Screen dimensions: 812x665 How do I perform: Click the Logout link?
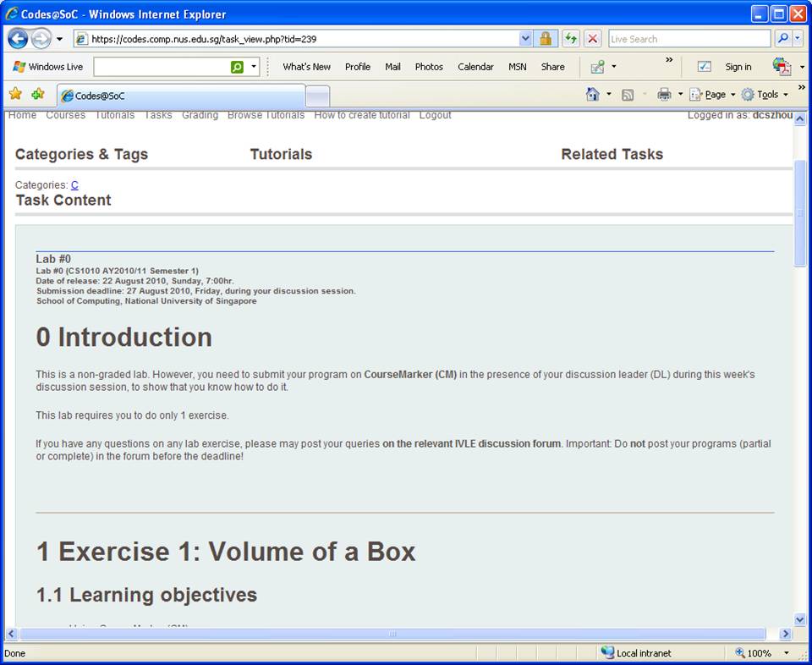click(x=435, y=115)
